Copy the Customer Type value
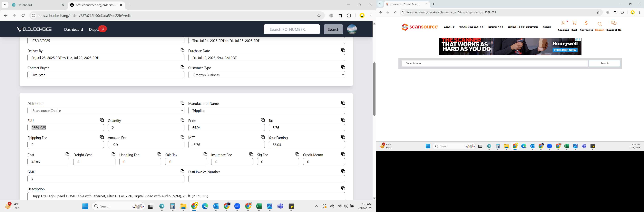This screenshot has height=212, width=644. [x=343, y=67]
